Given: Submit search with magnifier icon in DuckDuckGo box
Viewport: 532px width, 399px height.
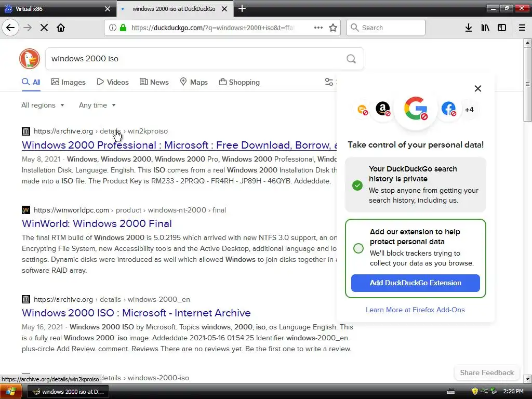Looking at the screenshot, I should pyautogui.click(x=351, y=59).
